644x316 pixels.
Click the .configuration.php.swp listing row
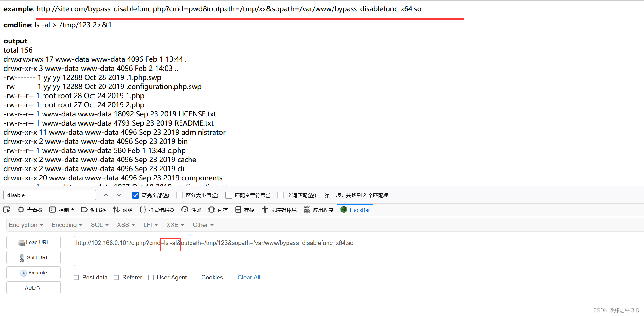[x=102, y=87]
